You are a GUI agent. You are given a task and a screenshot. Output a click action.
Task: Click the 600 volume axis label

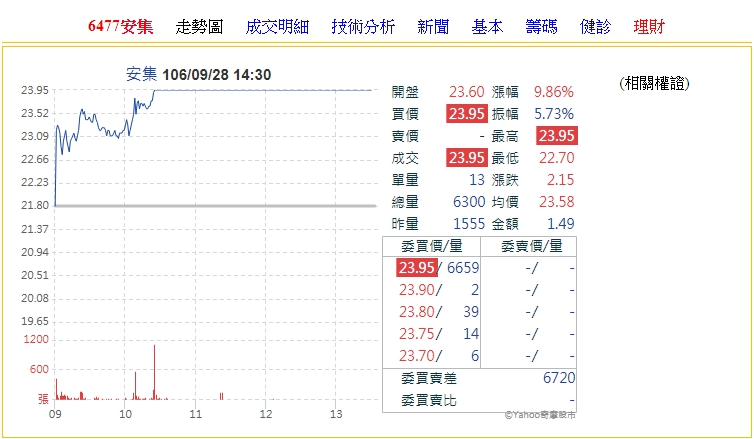coord(39,369)
